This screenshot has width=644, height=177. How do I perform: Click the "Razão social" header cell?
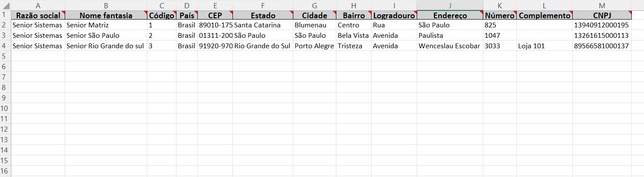click(x=38, y=15)
